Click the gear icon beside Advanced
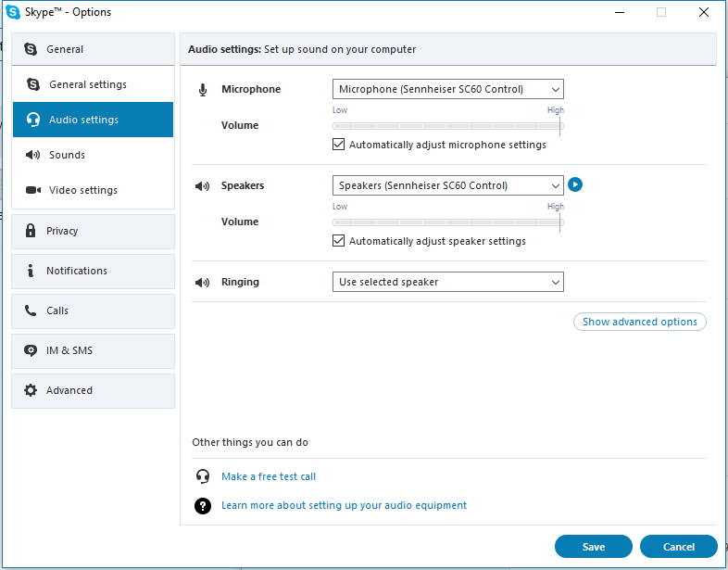This screenshot has width=728, height=570. tap(31, 390)
